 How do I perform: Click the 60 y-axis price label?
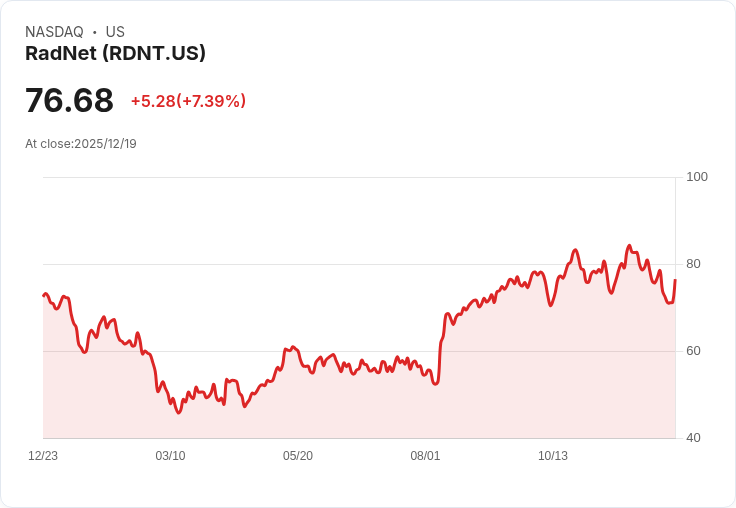tap(693, 351)
